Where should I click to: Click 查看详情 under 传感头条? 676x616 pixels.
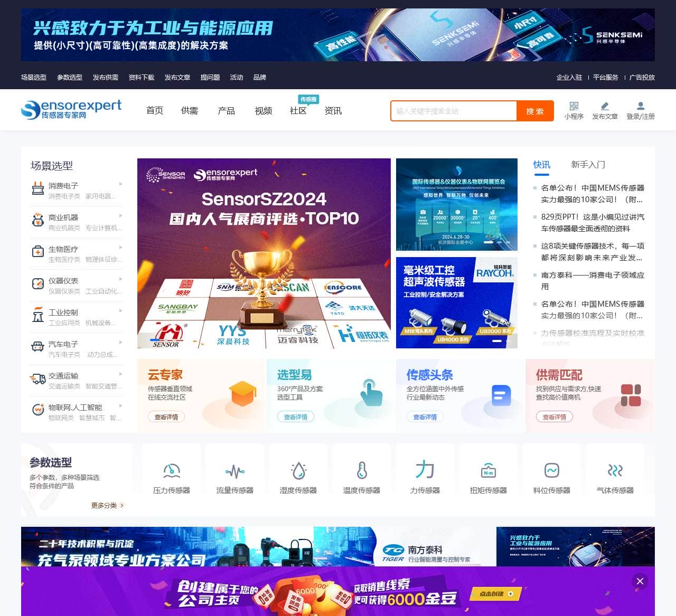425,417
